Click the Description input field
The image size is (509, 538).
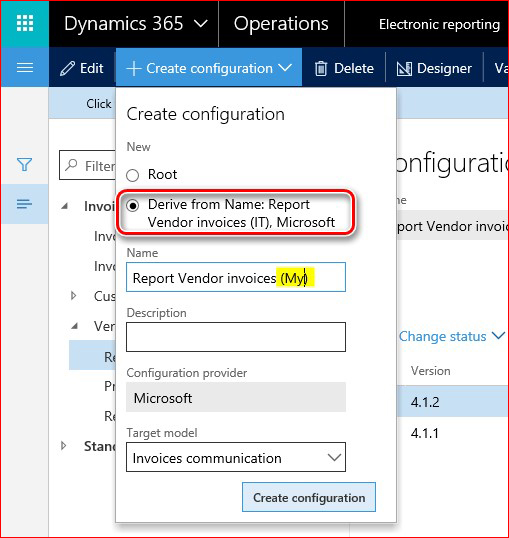236,337
